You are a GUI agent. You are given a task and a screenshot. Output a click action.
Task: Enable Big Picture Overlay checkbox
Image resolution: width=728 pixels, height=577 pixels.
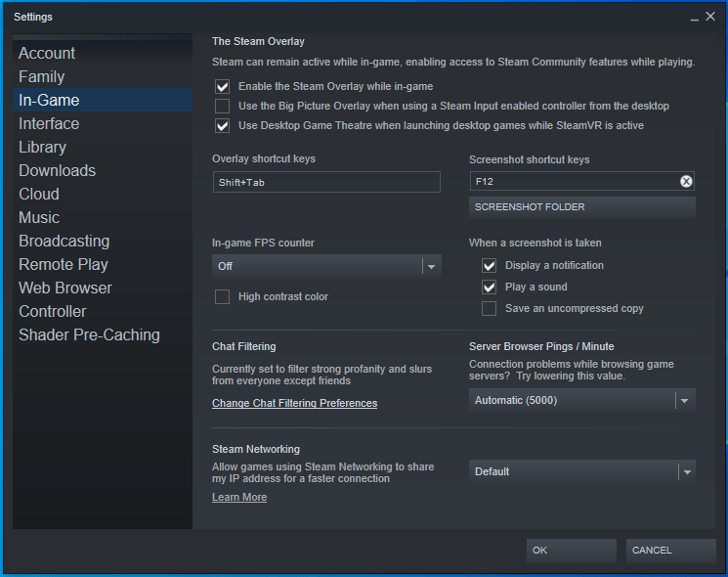(x=223, y=106)
